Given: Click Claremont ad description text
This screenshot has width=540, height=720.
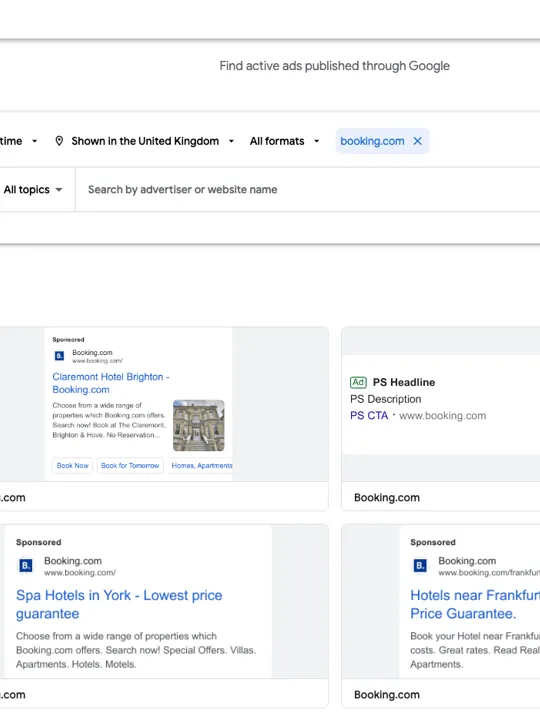Looking at the screenshot, I should (109, 420).
